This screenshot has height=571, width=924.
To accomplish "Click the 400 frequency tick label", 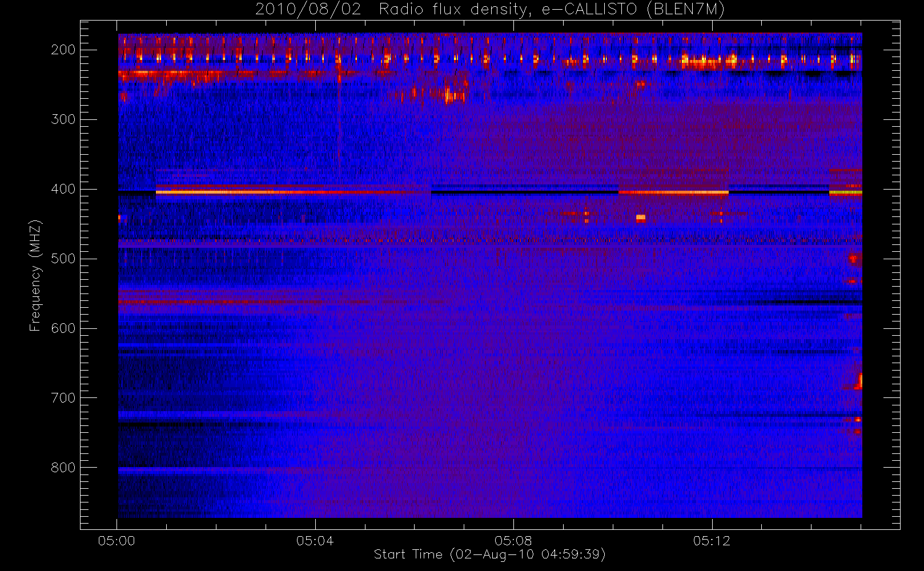I will pyautogui.click(x=63, y=189).
